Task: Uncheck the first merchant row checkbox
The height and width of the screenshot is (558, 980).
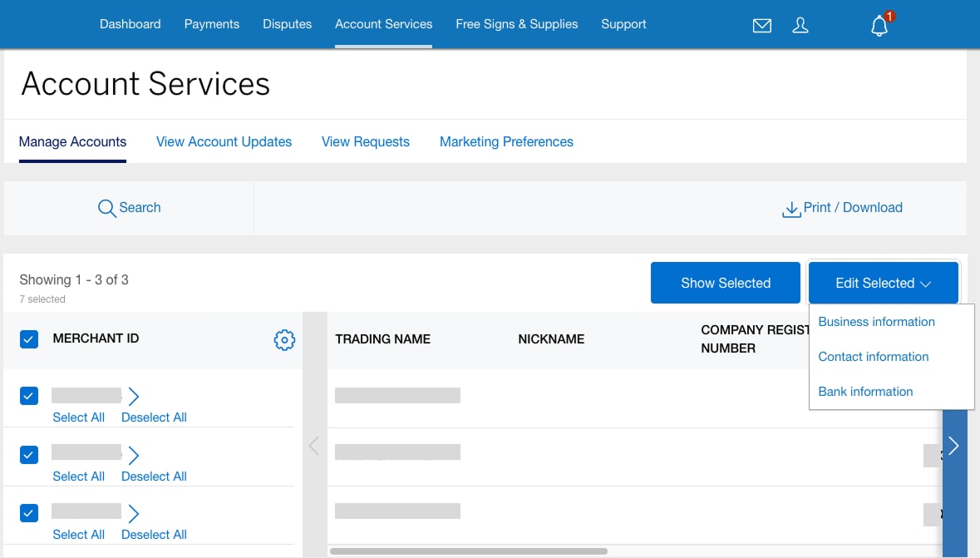Action: pos(29,395)
